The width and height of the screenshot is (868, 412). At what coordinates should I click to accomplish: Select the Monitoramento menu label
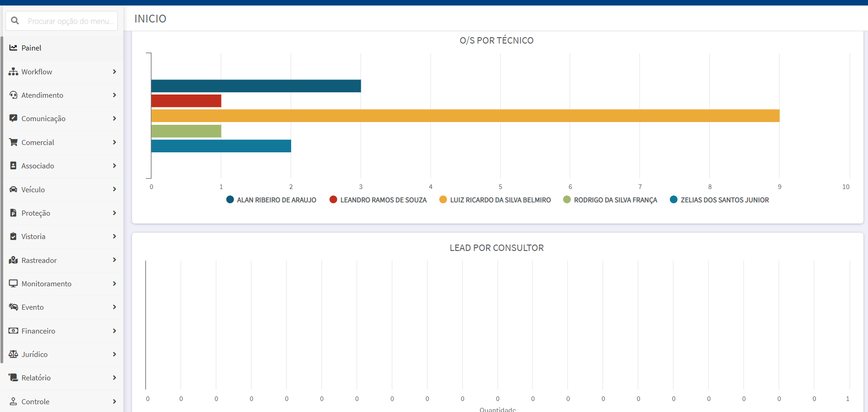pos(46,284)
